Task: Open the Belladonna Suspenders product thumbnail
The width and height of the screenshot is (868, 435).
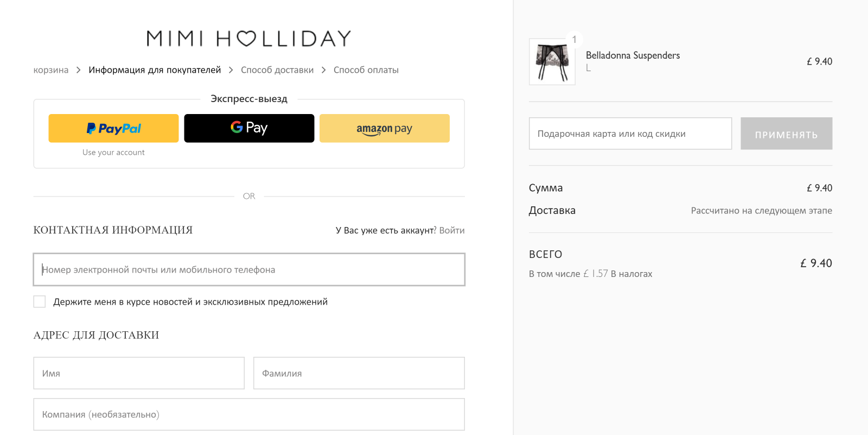Action: tap(552, 62)
